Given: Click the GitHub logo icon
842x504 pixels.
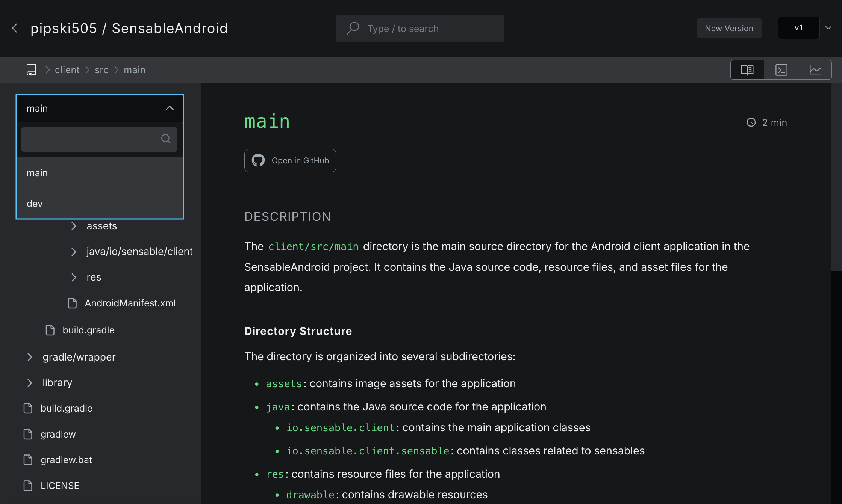Looking at the screenshot, I should (258, 160).
